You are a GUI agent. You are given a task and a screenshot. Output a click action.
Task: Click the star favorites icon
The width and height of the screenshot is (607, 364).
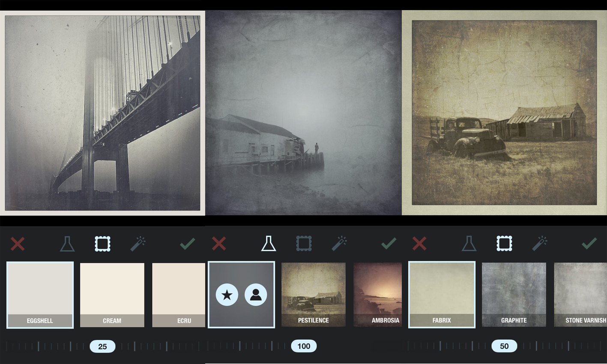[227, 295]
